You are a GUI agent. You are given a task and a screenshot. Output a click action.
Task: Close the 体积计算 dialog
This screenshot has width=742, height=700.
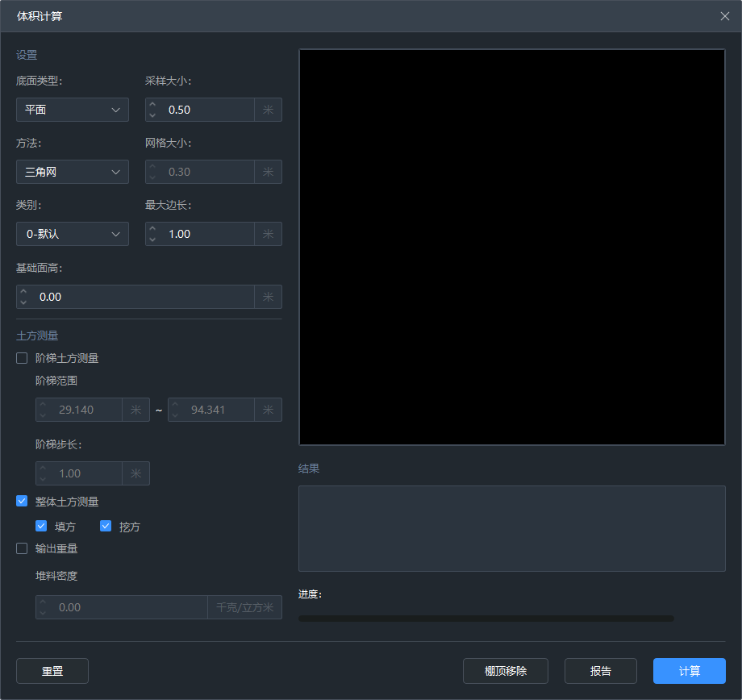(724, 16)
